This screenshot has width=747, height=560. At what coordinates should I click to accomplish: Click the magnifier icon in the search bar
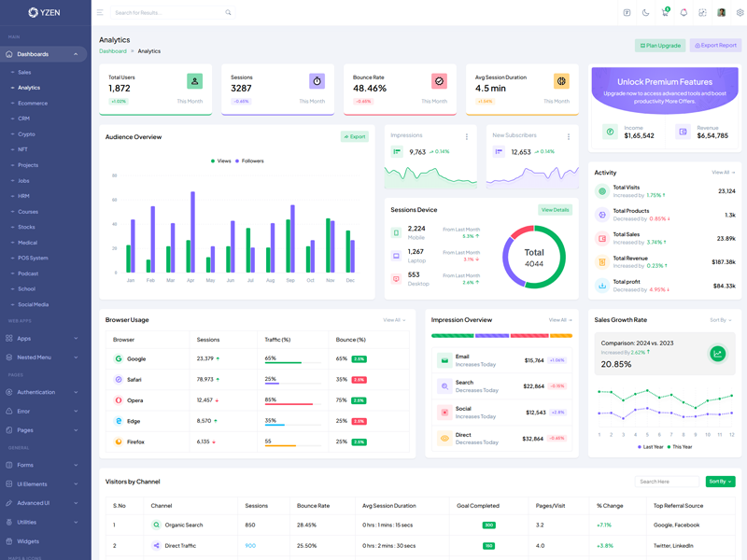click(x=228, y=13)
